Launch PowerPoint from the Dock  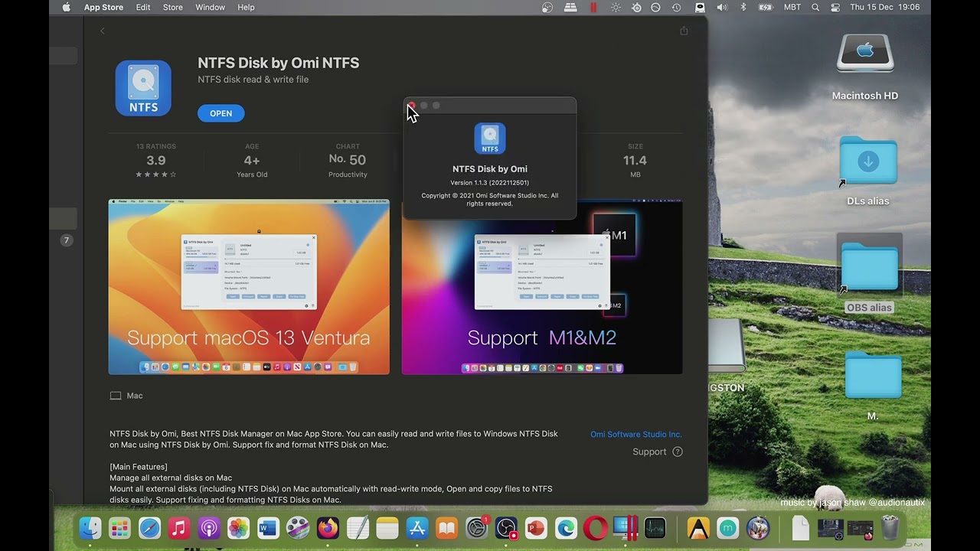536,528
